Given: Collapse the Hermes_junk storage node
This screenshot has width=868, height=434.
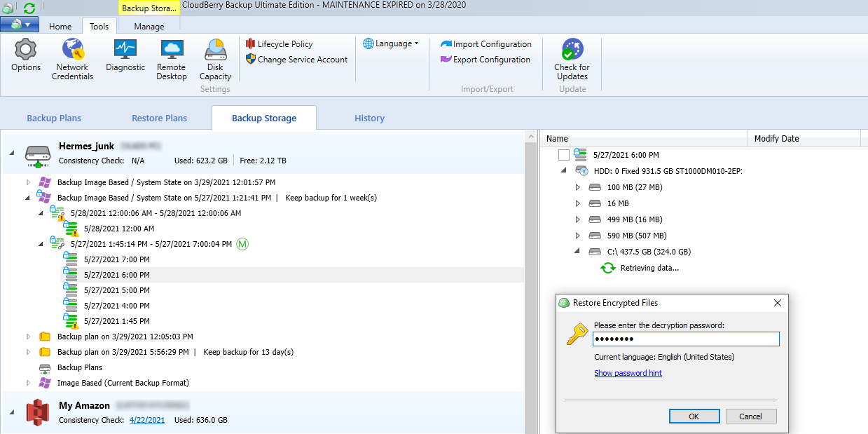Looking at the screenshot, I should pyautogui.click(x=11, y=152).
